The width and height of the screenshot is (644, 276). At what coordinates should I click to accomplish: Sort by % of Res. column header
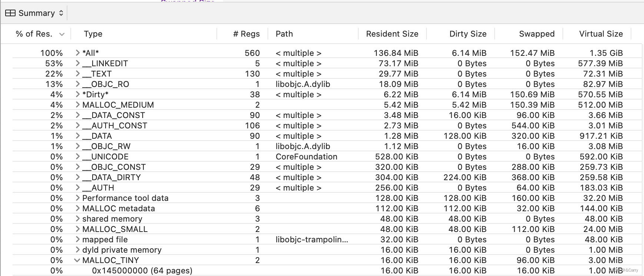(x=34, y=34)
